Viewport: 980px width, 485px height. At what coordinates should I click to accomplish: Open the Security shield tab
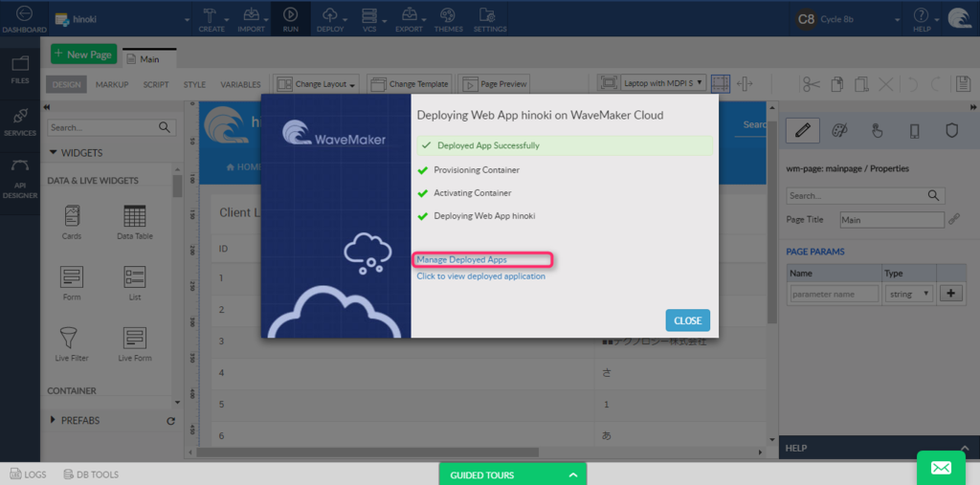click(952, 131)
